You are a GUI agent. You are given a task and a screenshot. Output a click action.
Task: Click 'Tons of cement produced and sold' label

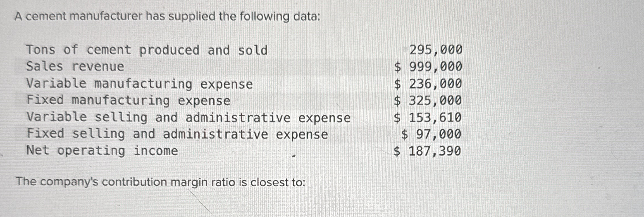coord(147,50)
